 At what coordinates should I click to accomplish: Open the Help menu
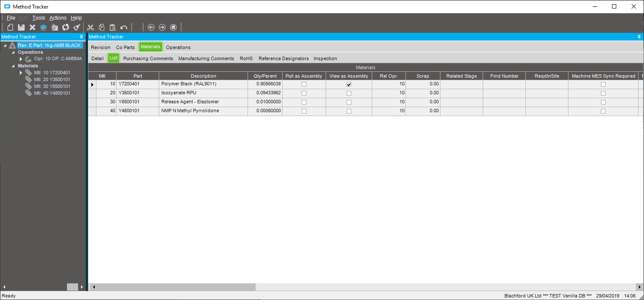[x=76, y=18]
